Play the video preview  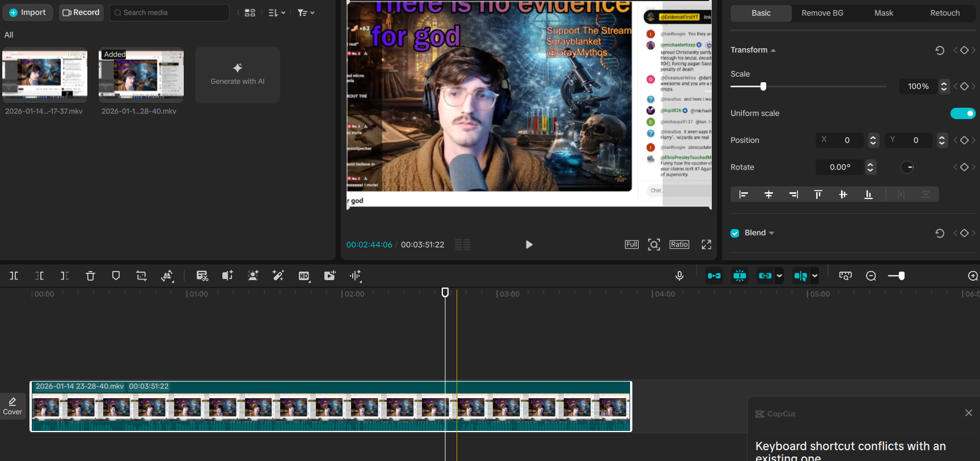[529, 244]
